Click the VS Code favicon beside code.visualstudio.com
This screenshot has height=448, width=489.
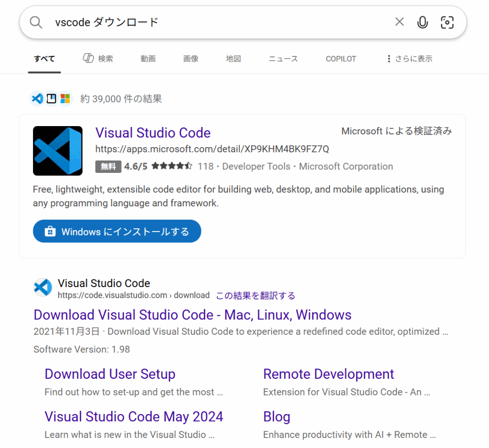click(x=43, y=288)
